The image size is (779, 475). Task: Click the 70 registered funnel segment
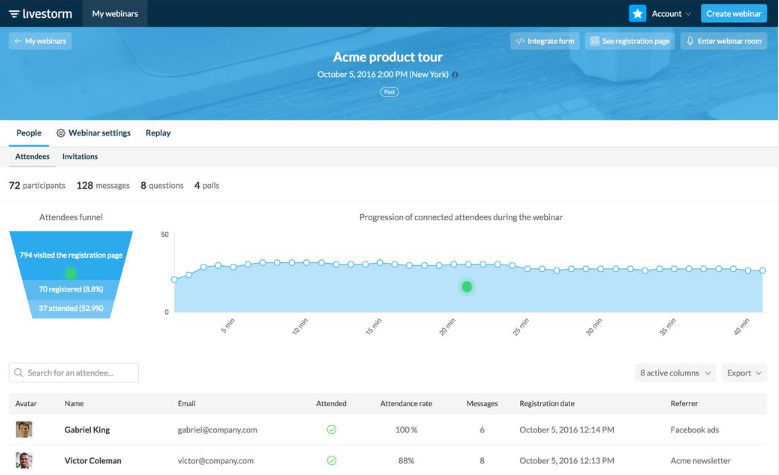coord(71,289)
